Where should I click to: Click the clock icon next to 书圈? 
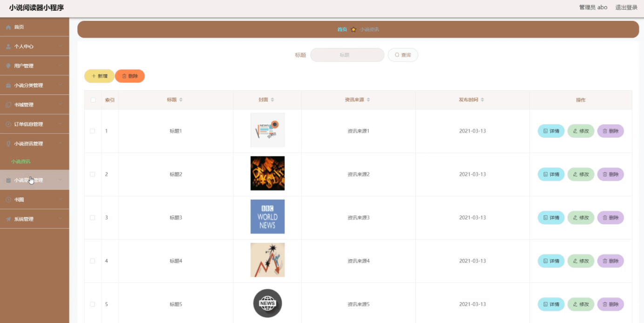click(7, 199)
